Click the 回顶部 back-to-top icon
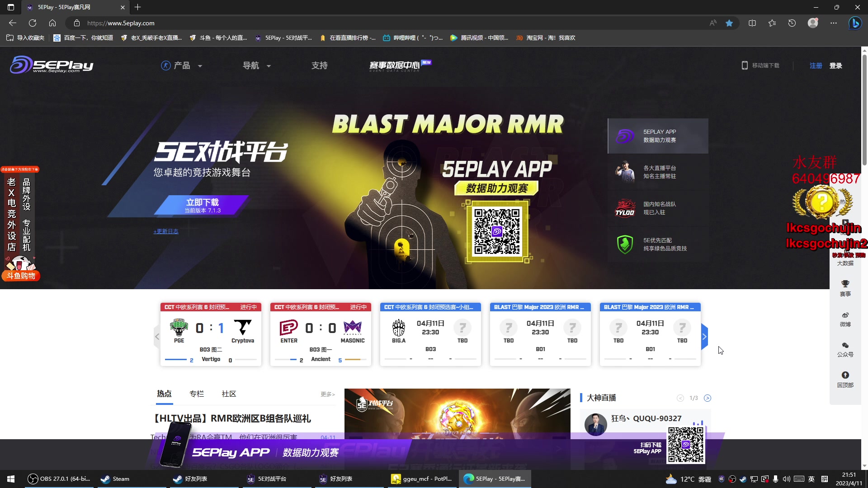This screenshot has width=868, height=488. pyautogui.click(x=845, y=380)
